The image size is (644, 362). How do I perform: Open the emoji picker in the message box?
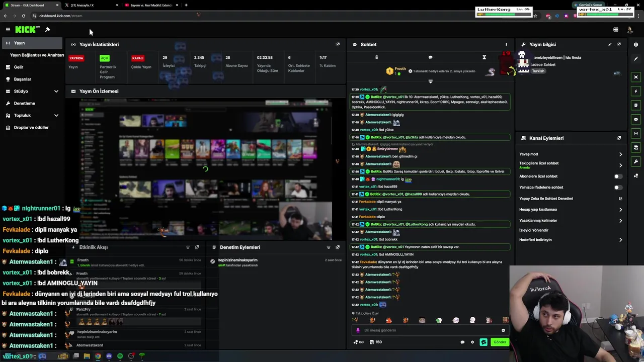(x=503, y=330)
